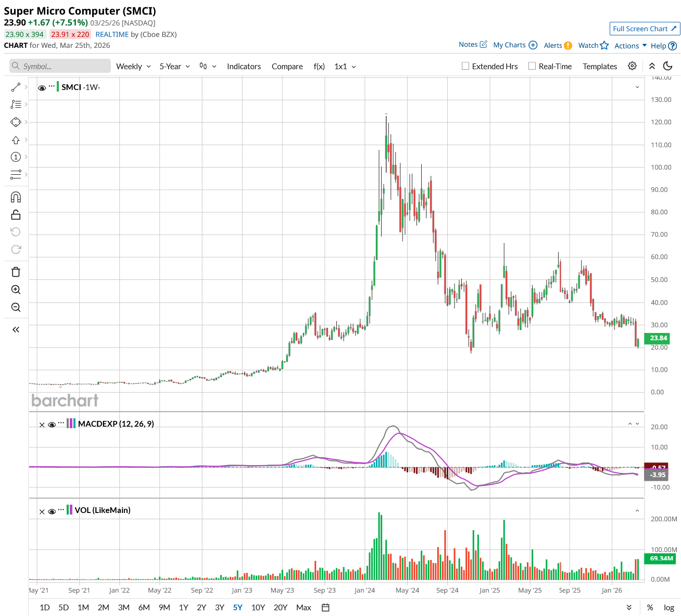Click the SMCI green color swatch
The image size is (681, 616).
(x=58, y=87)
